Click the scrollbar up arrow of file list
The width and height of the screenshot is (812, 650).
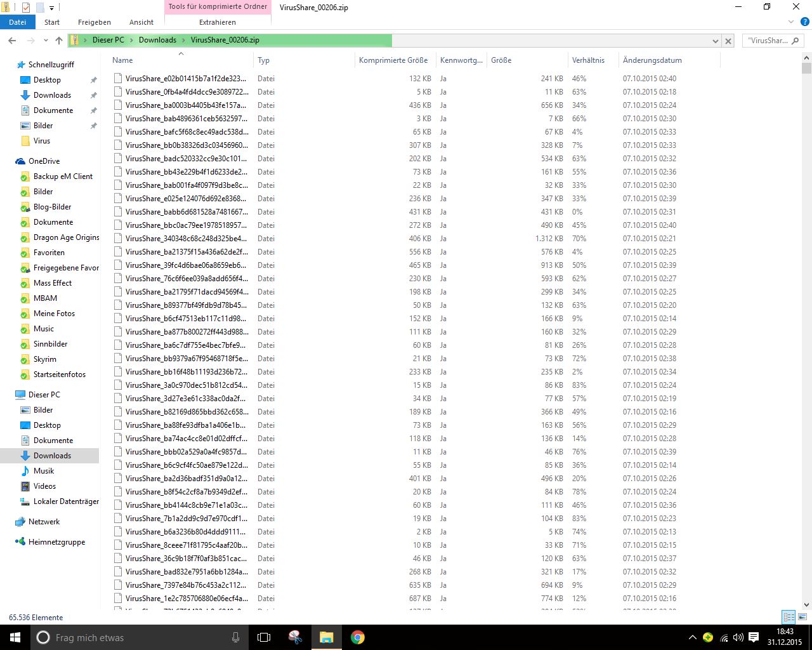806,58
